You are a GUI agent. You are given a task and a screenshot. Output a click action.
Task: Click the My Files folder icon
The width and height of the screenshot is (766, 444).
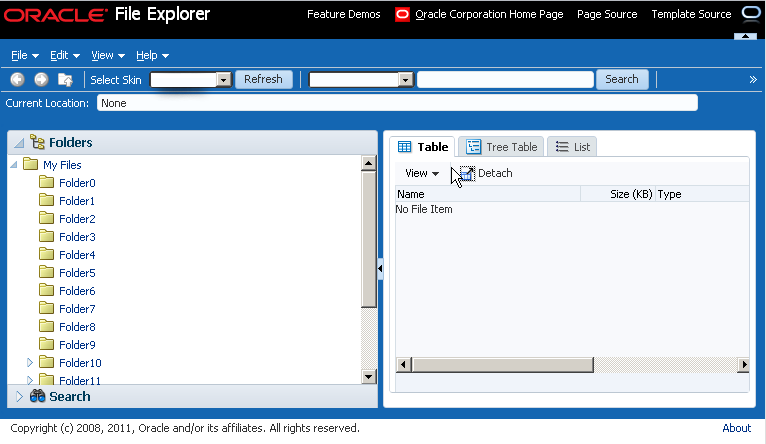tap(30, 164)
